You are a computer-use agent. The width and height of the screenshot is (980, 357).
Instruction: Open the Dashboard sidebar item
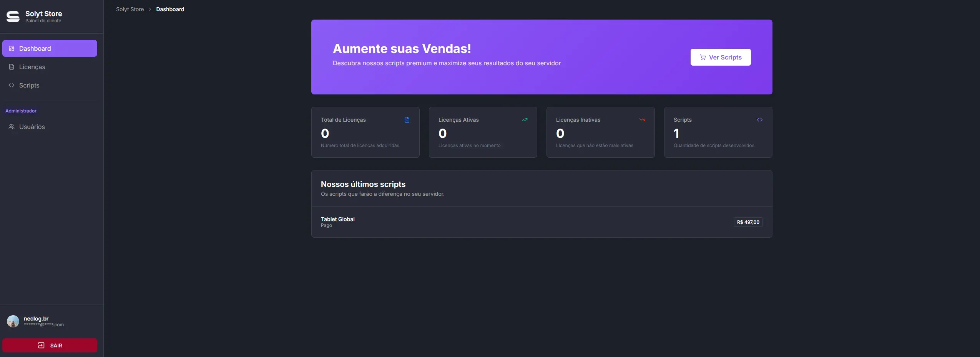[x=50, y=48]
